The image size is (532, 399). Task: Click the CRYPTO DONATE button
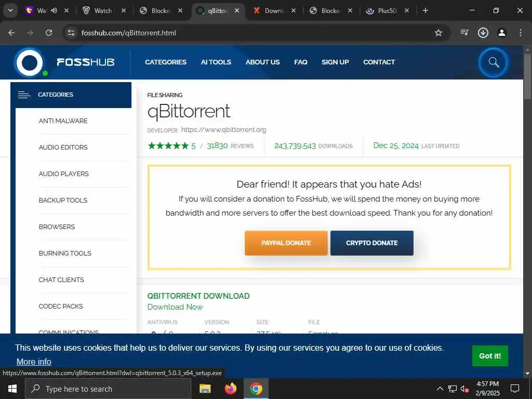coord(372,243)
